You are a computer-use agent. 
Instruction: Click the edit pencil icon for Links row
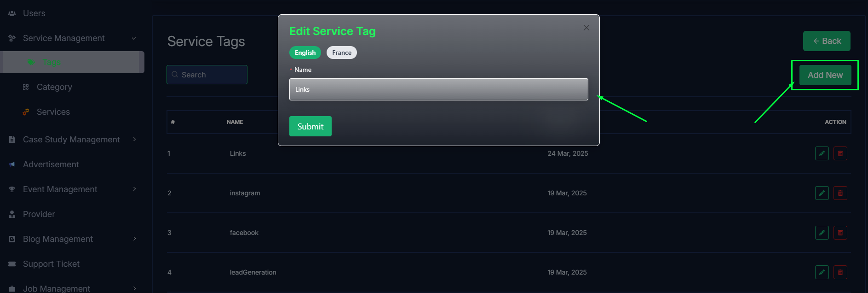click(x=822, y=153)
